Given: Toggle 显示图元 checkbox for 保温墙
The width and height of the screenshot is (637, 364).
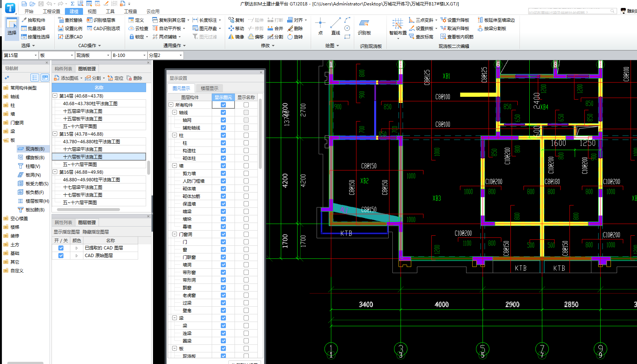Looking at the screenshot, I should click(x=223, y=204).
